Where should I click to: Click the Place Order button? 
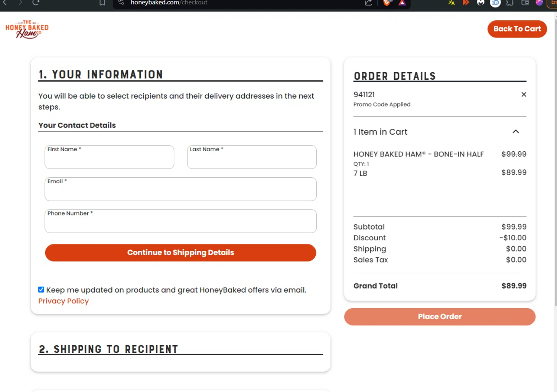[440, 317]
